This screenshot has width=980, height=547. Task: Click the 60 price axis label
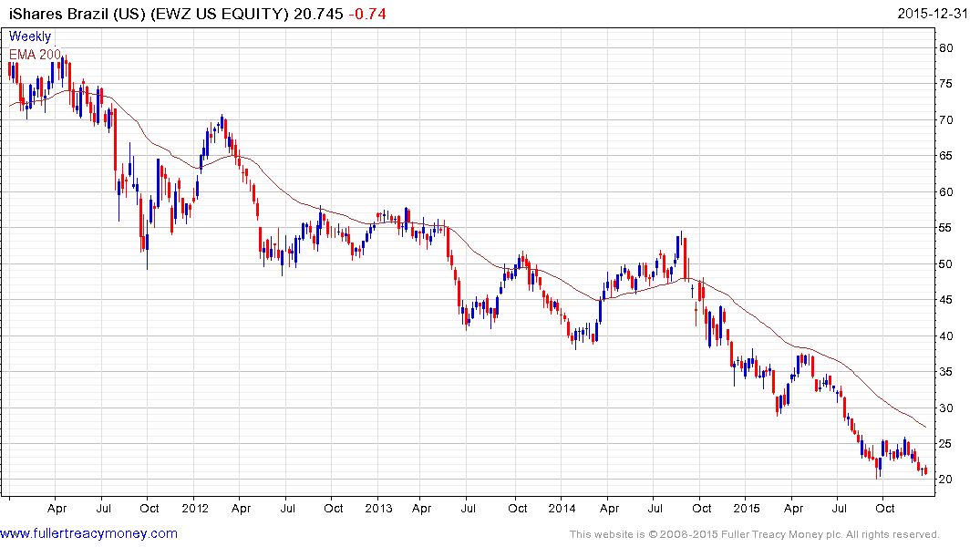point(946,192)
